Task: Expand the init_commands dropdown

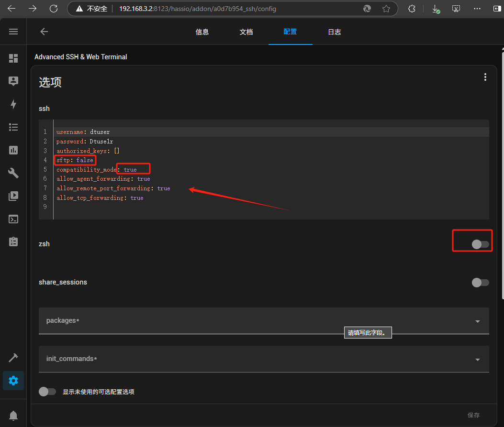Action: pyautogui.click(x=477, y=360)
